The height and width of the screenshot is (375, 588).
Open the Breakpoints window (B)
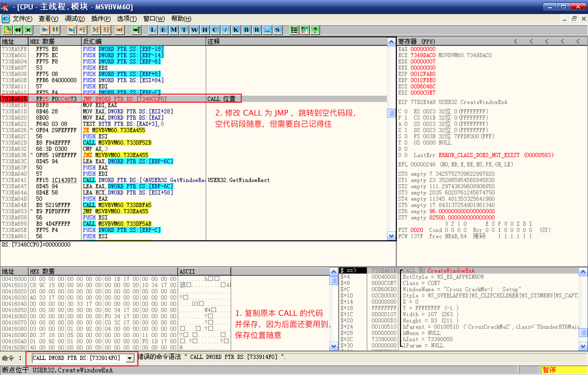246,30
